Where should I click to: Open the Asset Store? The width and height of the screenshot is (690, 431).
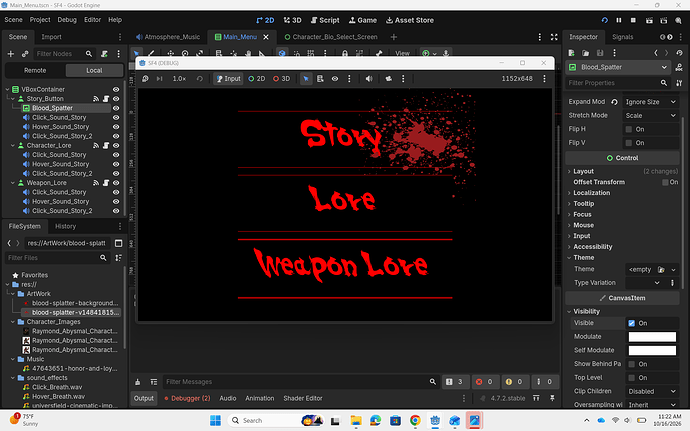[x=410, y=20]
